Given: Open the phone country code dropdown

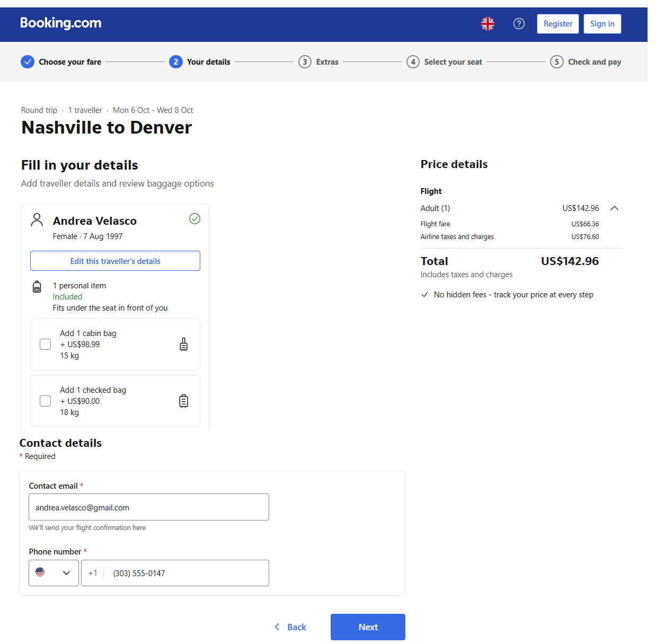Looking at the screenshot, I should 54,573.
